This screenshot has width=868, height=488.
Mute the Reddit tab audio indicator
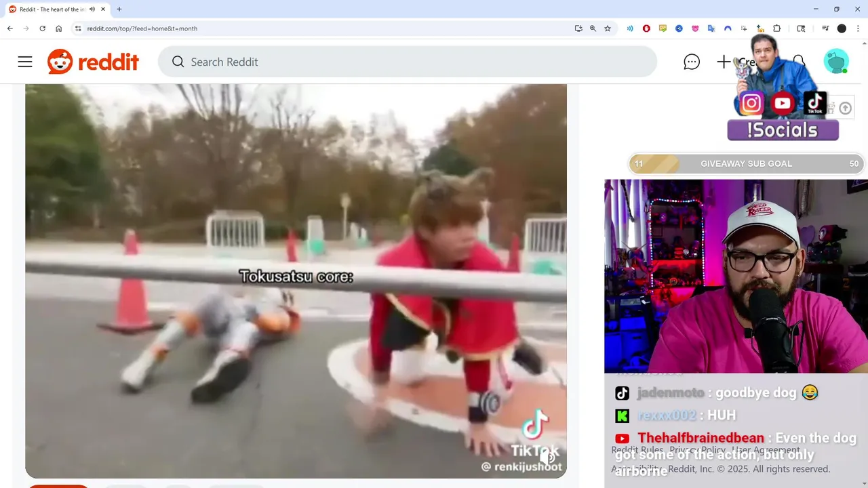tap(92, 9)
